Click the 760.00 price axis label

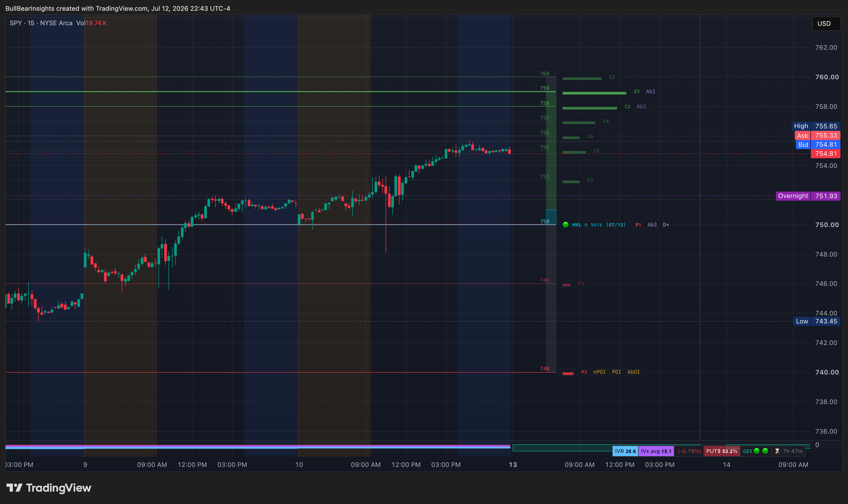tap(827, 77)
